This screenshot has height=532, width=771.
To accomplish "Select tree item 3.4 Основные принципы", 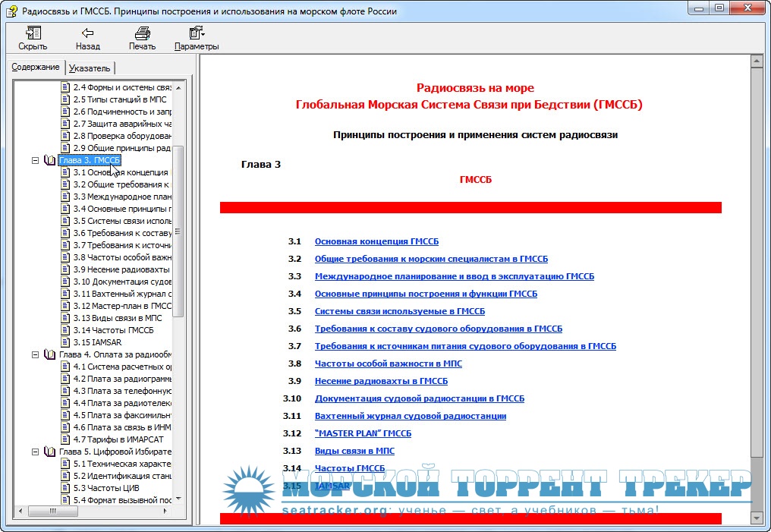I will click(122, 209).
